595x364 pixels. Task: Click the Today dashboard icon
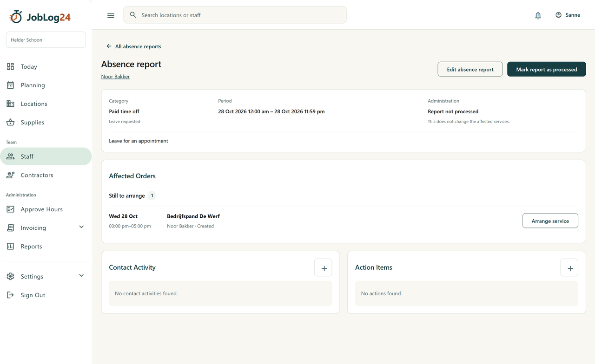10,66
